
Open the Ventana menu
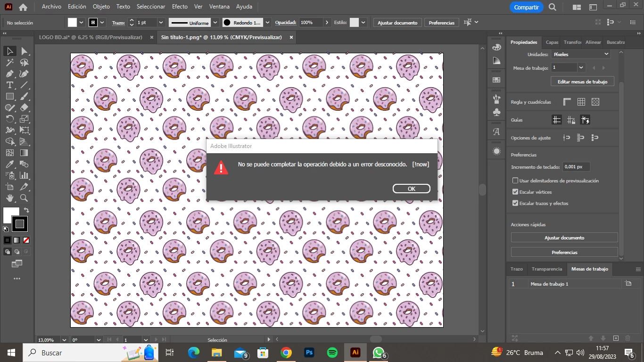tap(219, 7)
